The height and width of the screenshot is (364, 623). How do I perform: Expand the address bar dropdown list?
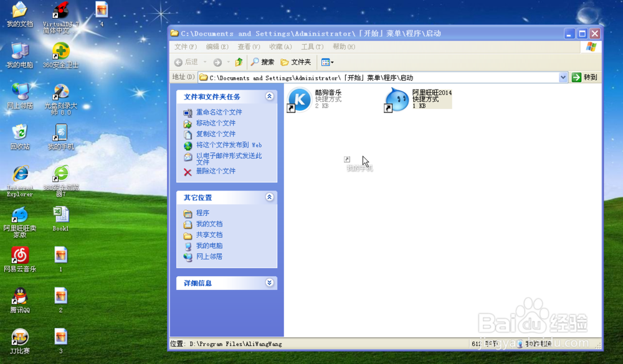pos(563,77)
